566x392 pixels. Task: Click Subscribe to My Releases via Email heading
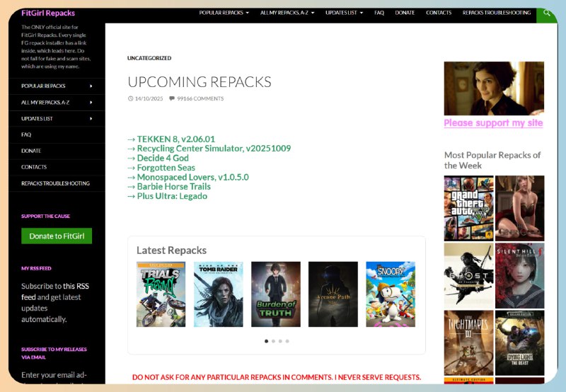(x=54, y=353)
